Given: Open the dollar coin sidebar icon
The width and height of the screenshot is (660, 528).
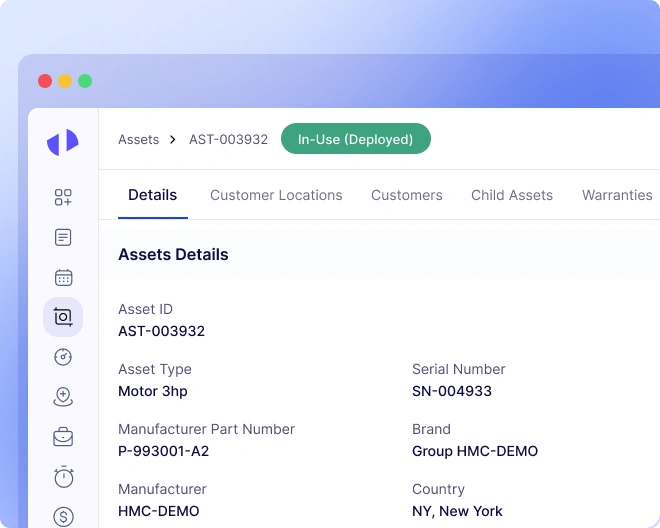Looking at the screenshot, I should click(64, 516).
